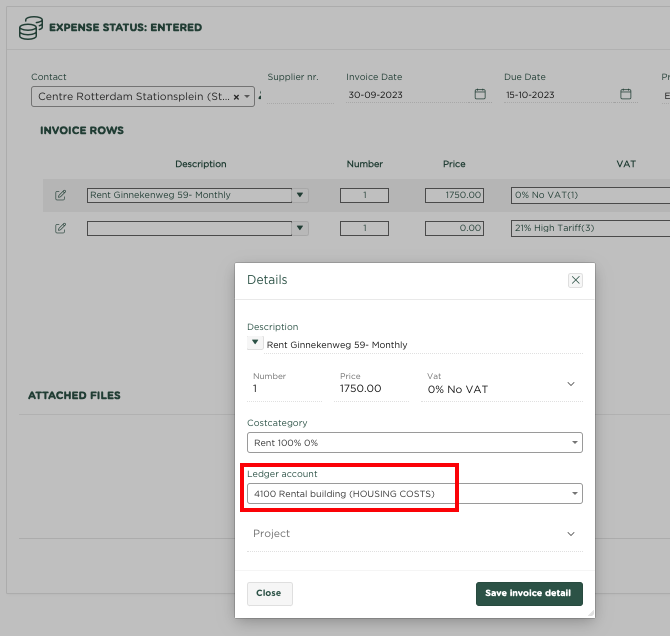Click Save invoice detail button
This screenshot has height=636, width=670.
tap(529, 593)
